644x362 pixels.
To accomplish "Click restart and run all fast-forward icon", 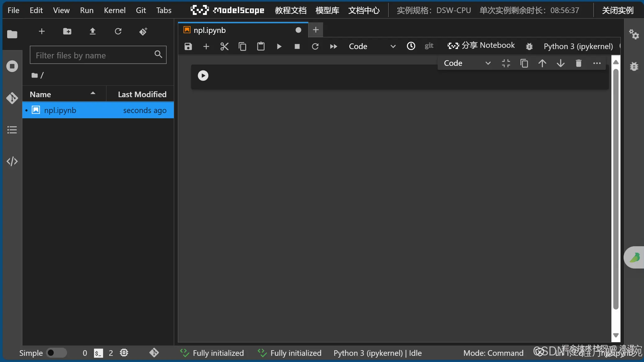I will 333,47.
